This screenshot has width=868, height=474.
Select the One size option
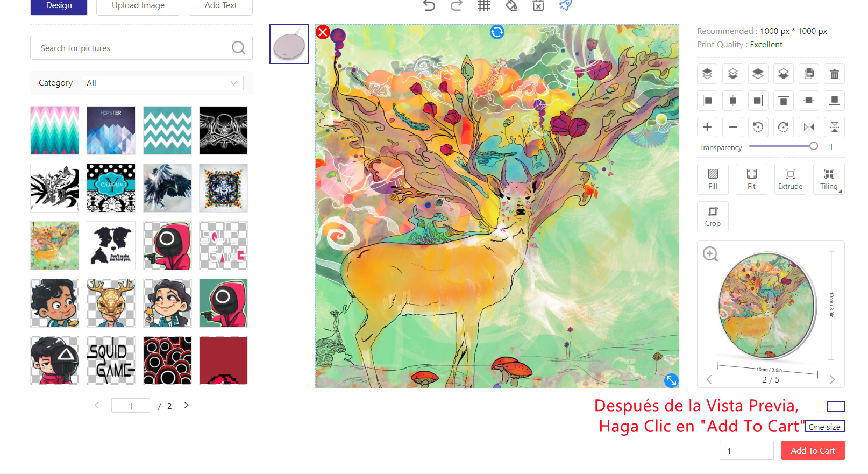pos(824,427)
